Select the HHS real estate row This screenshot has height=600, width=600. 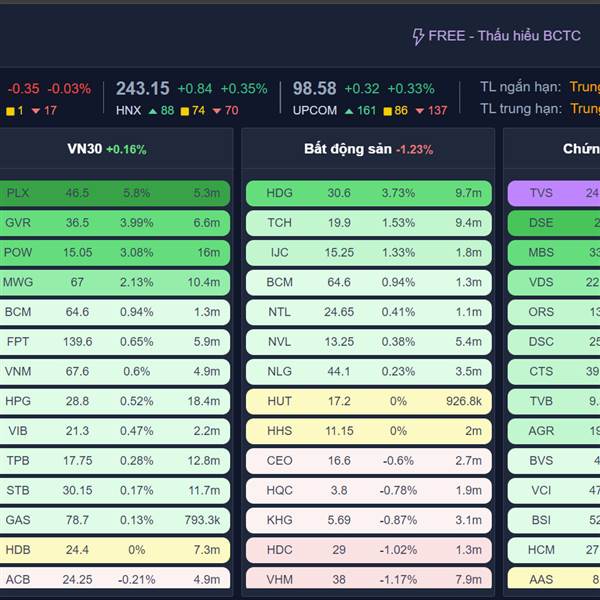tap(368, 431)
